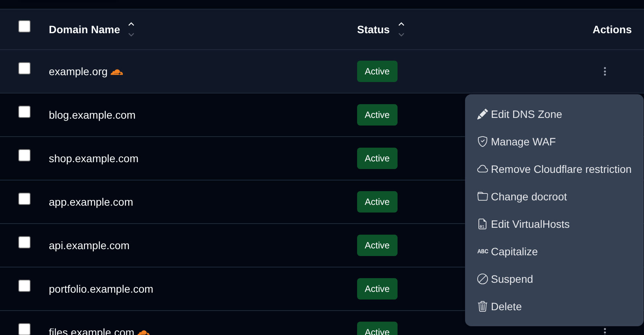Mark the app.example.com checkbox
644x335 pixels.
[24, 199]
